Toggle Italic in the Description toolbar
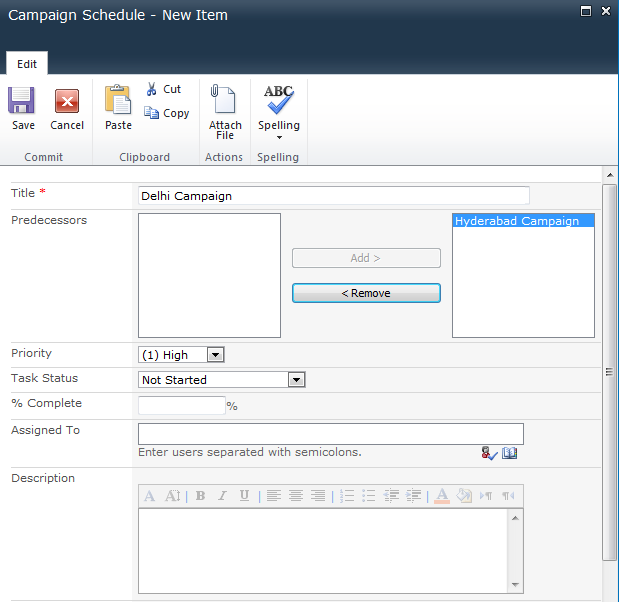Viewport: 619px width, 602px height. tap(223, 496)
